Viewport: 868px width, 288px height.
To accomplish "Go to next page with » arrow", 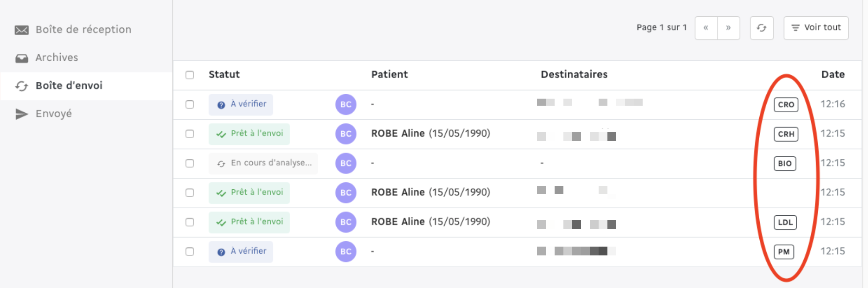I will tap(728, 28).
